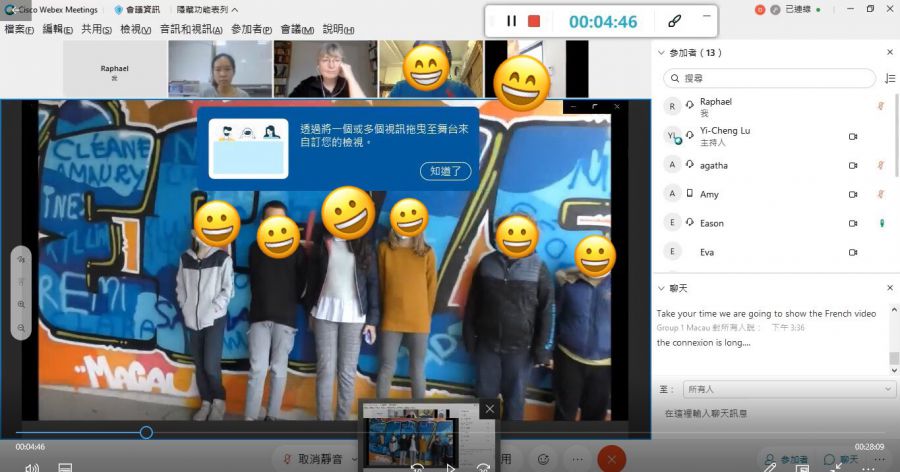Click agatha's muted microphone icon
The height and width of the screenshot is (472, 900).
(x=881, y=165)
